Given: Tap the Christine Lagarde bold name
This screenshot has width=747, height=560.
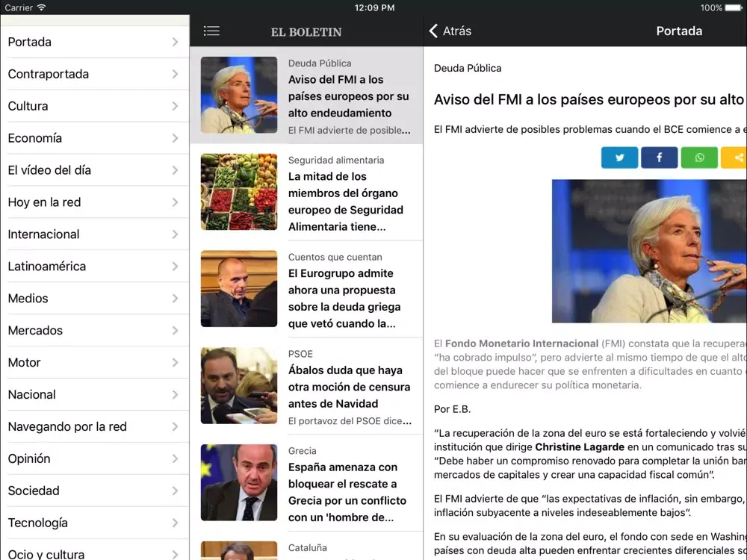Looking at the screenshot, I should pyautogui.click(x=580, y=447).
